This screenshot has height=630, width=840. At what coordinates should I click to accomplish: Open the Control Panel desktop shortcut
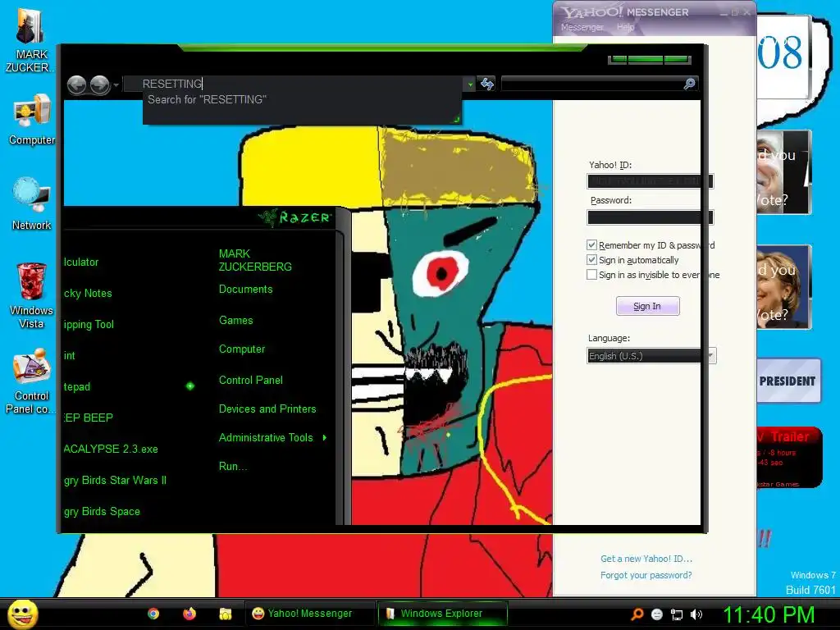[x=31, y=381]
